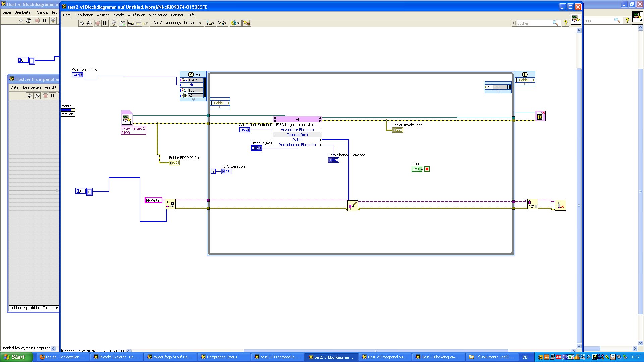Click the Step Into icon
This screenshot has width=644, height=362.
pos(131,23)
